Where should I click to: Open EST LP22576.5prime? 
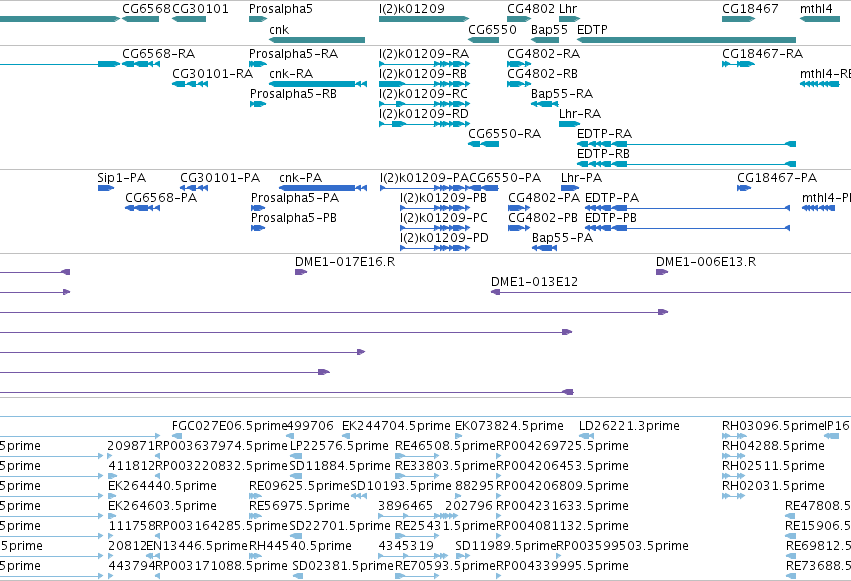tap(296, 456)
